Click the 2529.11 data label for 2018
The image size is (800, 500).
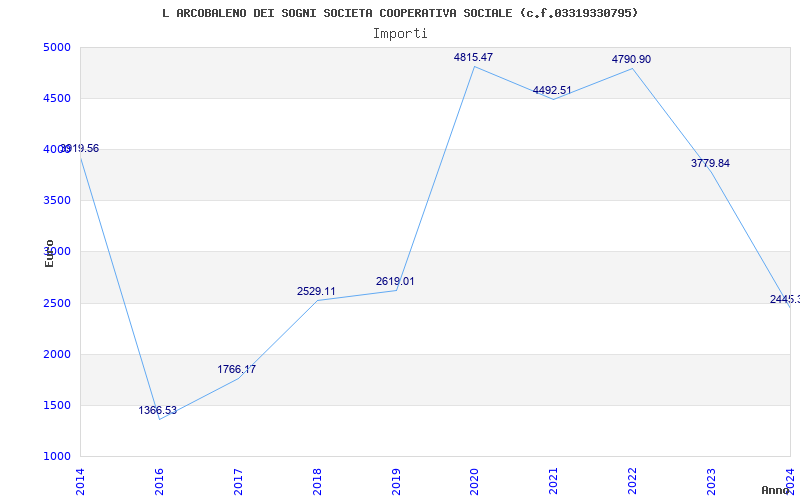click(316, 291)
